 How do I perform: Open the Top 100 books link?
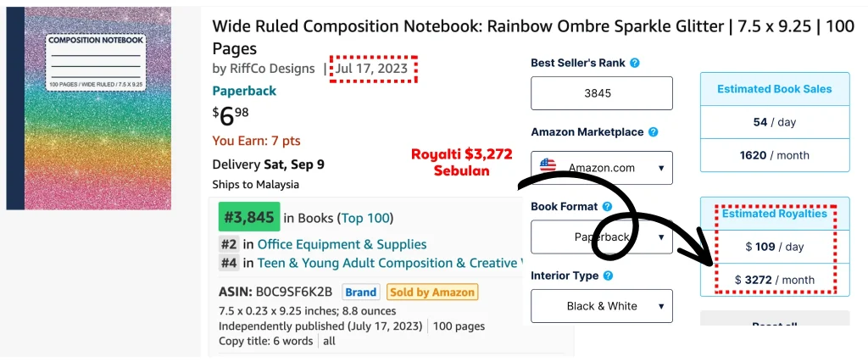click(x=366, y=218)
